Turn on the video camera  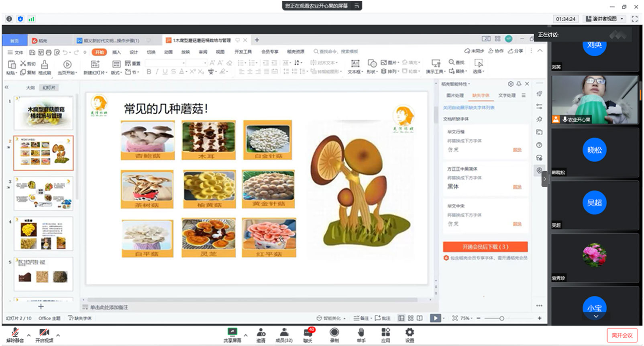coord(44,333)
